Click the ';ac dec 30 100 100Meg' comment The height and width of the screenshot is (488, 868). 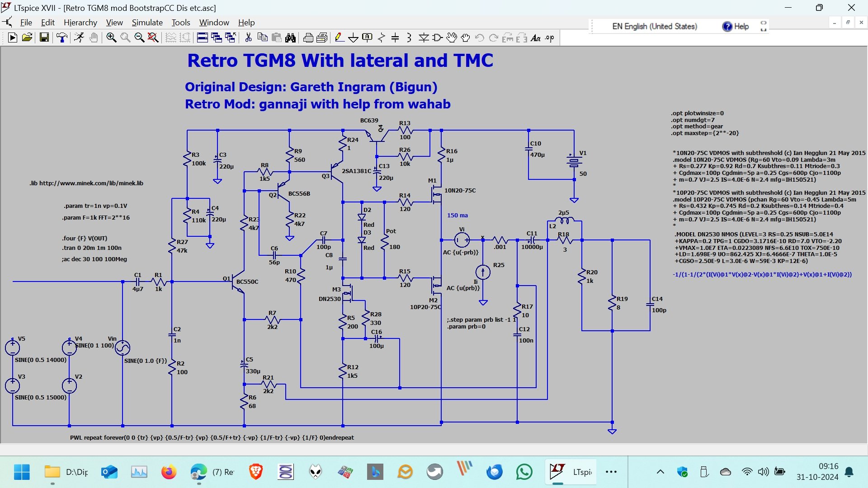[94, 259]
